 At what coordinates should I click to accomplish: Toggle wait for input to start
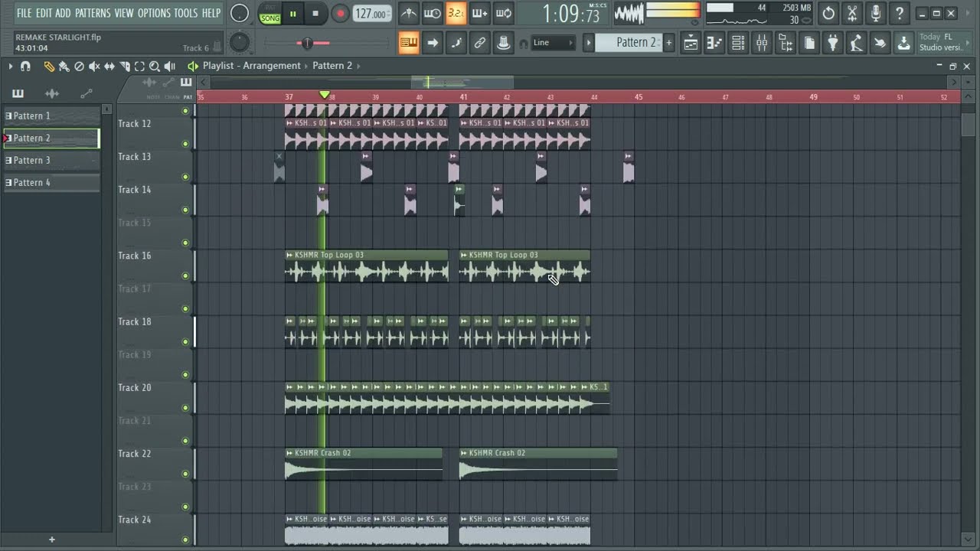coord(433,13)
